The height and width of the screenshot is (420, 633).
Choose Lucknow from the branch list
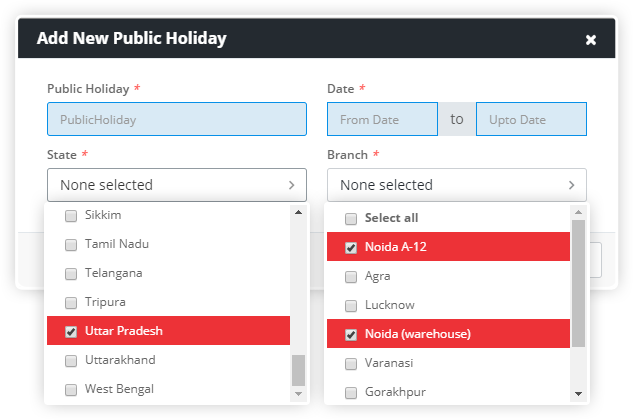point(448,305)
